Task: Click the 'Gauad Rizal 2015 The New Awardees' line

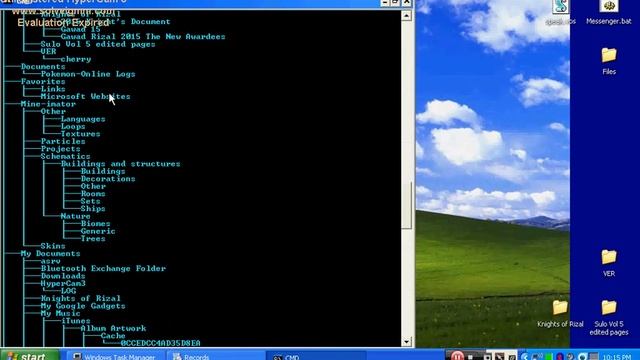Action: (x=143, y=37)
